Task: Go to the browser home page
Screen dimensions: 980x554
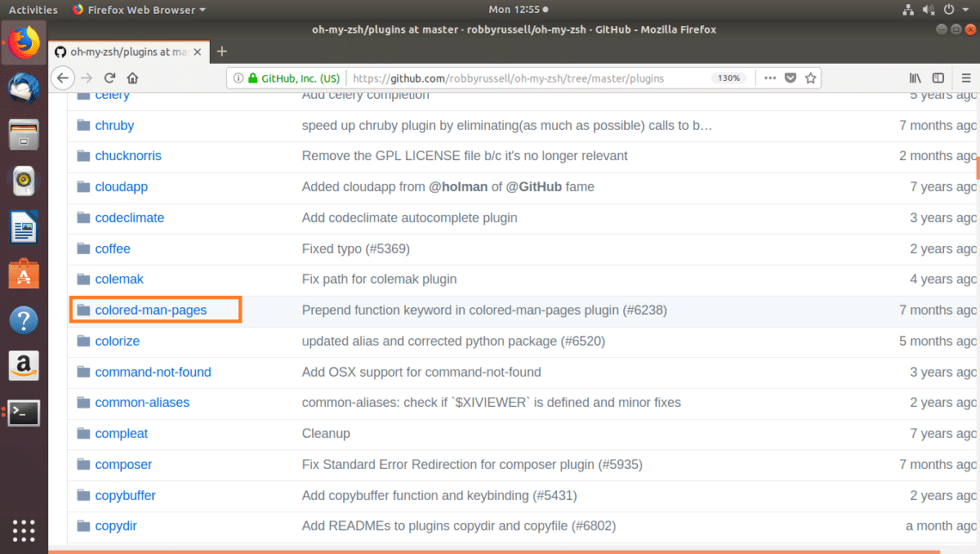Action: [132, 78]
